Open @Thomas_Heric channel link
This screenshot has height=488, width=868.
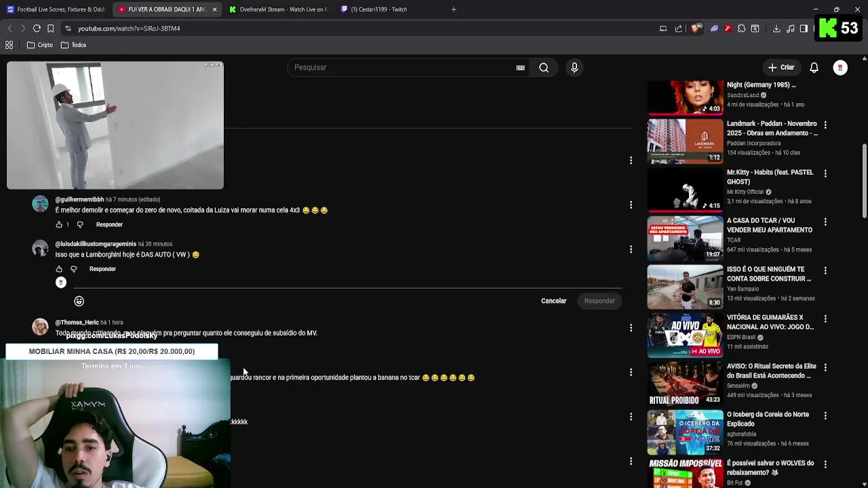[x=77, y=323]
